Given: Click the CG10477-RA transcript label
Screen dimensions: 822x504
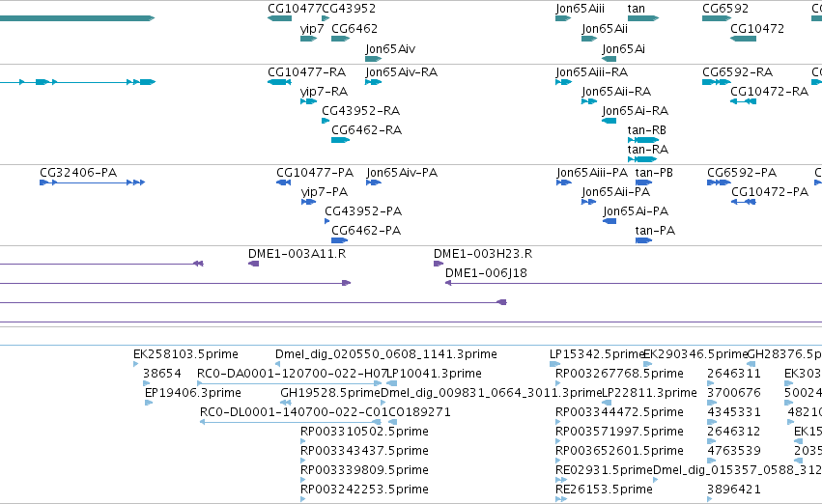Looking at the screenshot, I should coord(306,71).
